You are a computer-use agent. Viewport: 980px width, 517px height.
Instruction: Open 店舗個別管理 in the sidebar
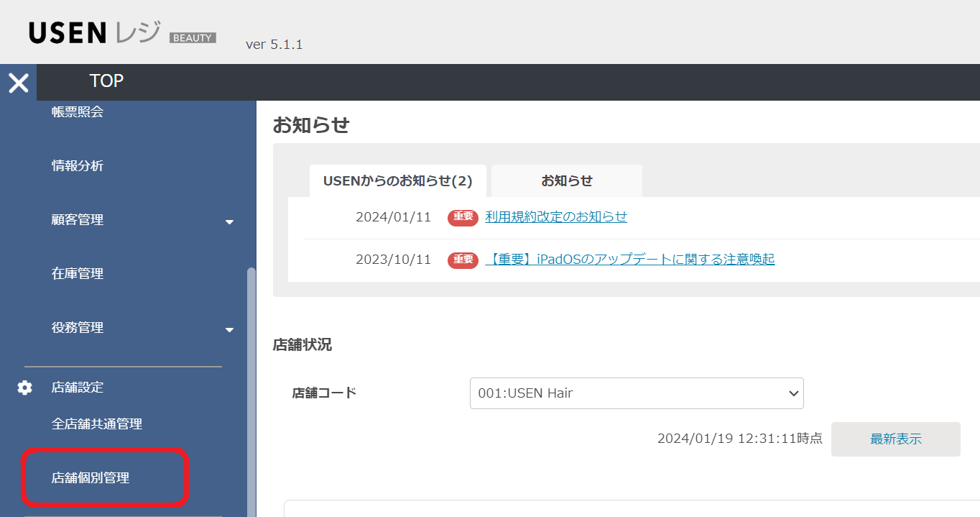[x=91, y=477]
